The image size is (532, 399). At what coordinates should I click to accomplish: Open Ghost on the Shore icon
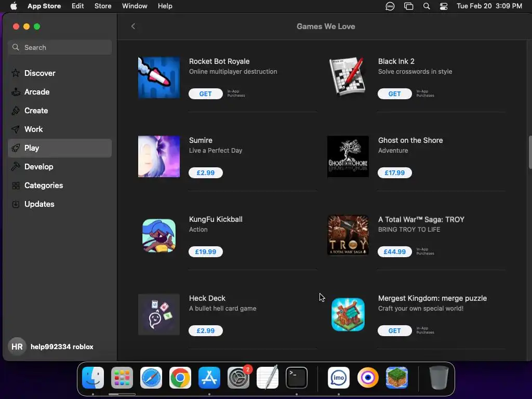tap(348, 156)
